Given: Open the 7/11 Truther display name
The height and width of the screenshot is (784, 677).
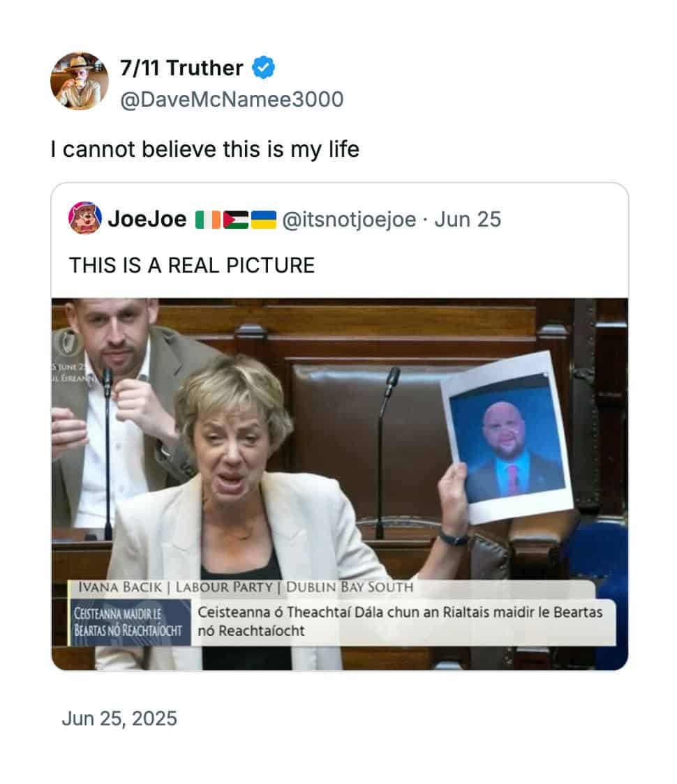Looking at the screenshot, I should tap(181, 68).
